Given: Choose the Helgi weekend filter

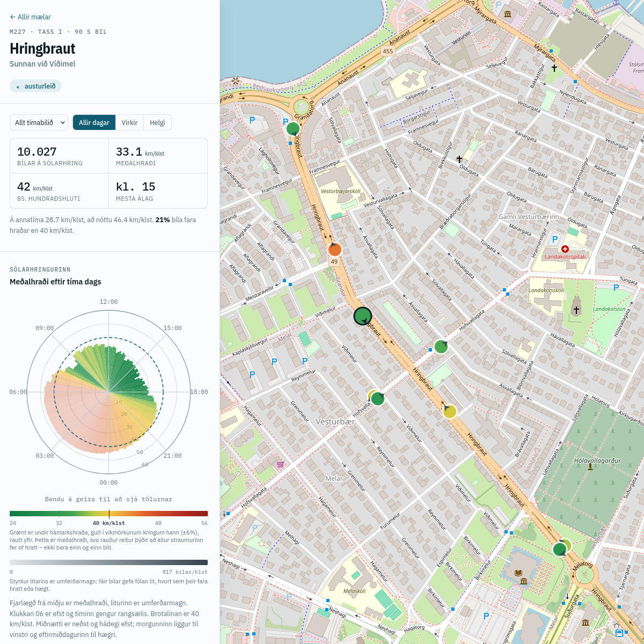Looking at the screenshot, I should pos(157,122).
